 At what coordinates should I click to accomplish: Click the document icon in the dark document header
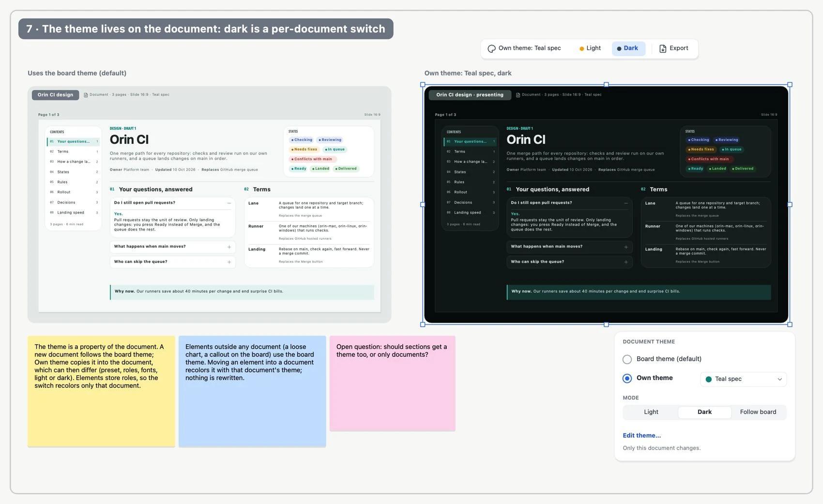click(518, 95)
